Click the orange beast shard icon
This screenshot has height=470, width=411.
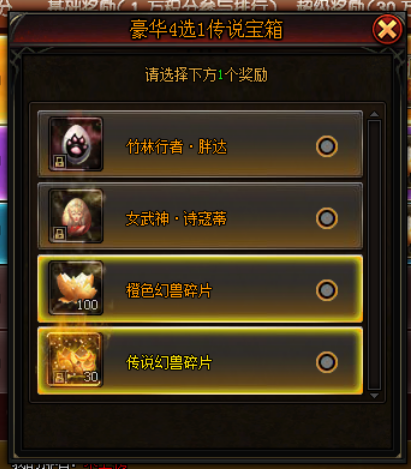[x=76, y=288]
